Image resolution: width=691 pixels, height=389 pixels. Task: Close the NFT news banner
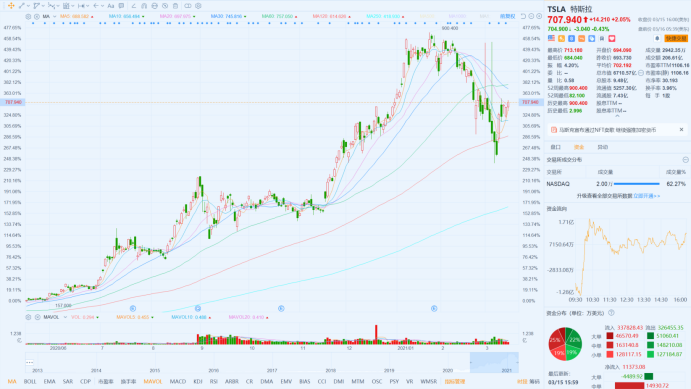tap(681, 130)
